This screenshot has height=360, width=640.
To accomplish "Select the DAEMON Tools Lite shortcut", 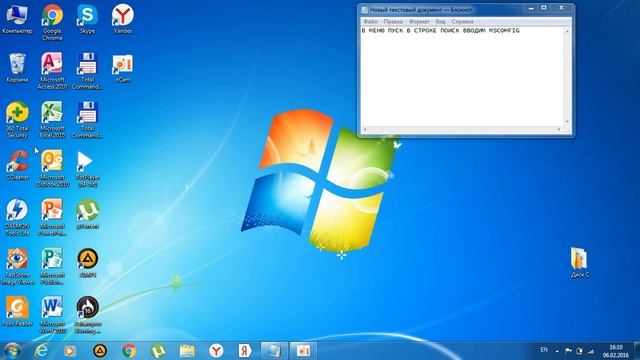I will 17,218.
